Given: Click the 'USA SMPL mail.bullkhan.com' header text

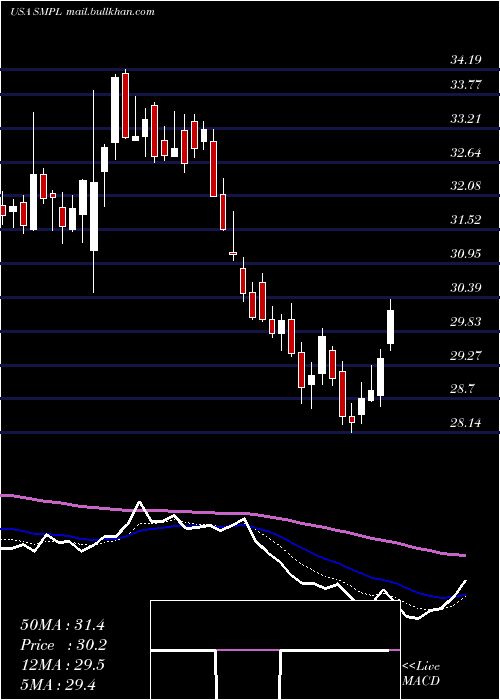Looking at the screenshot, I should (82, 12).
